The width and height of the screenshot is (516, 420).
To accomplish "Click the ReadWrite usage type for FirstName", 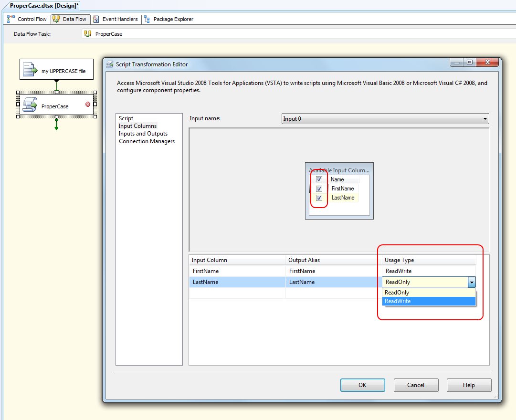I will pos(429,271).
